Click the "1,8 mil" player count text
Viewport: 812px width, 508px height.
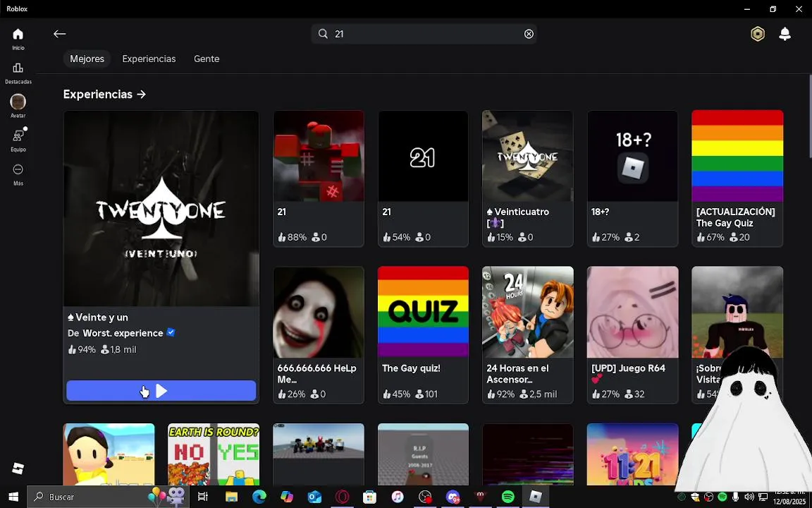(123, 349)
